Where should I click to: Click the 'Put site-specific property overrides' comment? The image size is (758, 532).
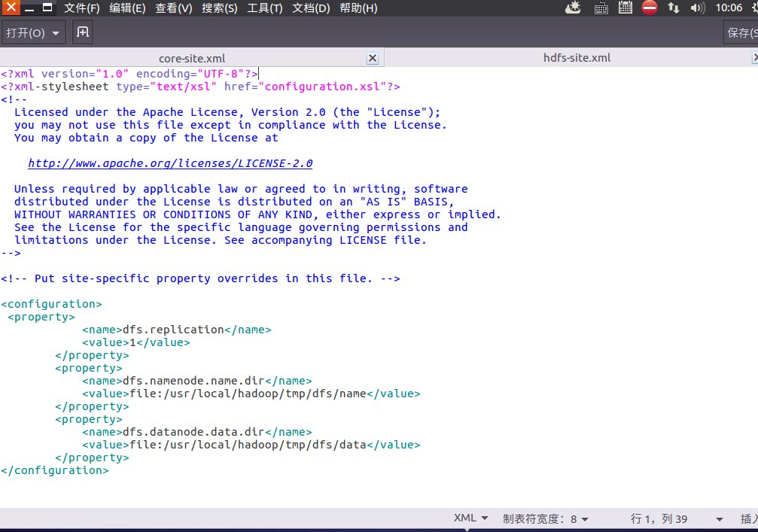[201, 279]
